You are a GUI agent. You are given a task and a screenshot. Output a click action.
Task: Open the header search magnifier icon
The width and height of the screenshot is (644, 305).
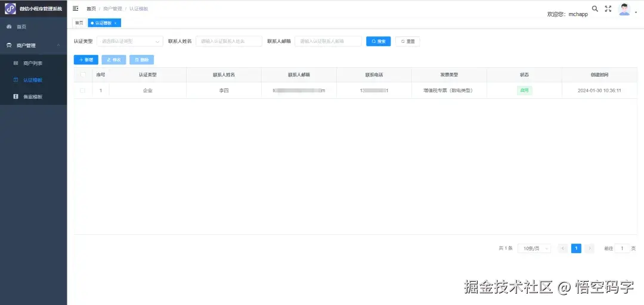point(595,8)
